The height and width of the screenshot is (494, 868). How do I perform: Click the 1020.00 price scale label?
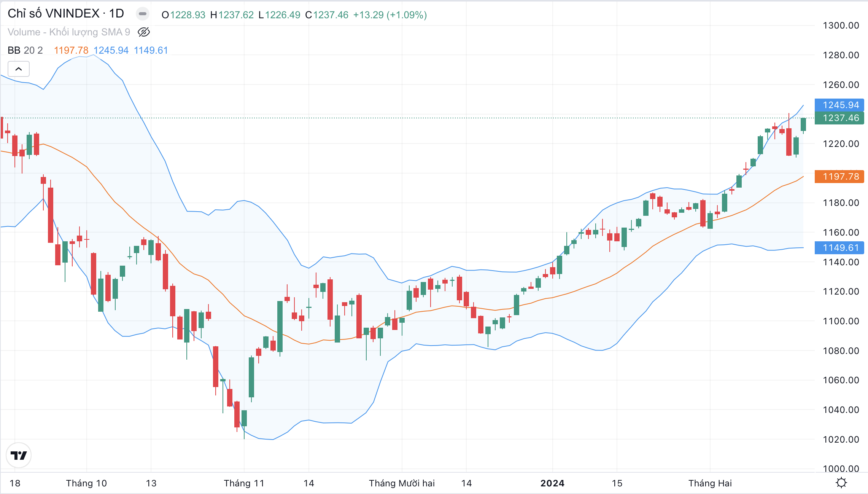pos(841,439)
